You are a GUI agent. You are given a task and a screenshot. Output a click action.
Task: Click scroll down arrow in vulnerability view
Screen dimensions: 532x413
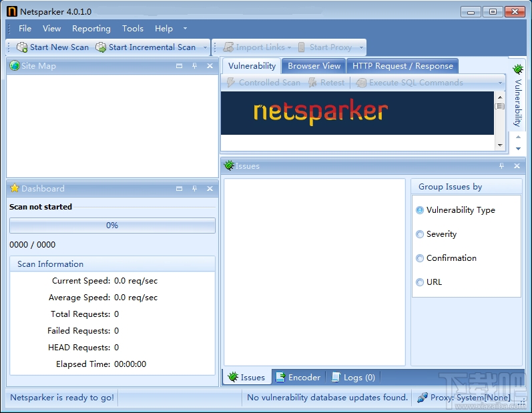coord(500,145)
